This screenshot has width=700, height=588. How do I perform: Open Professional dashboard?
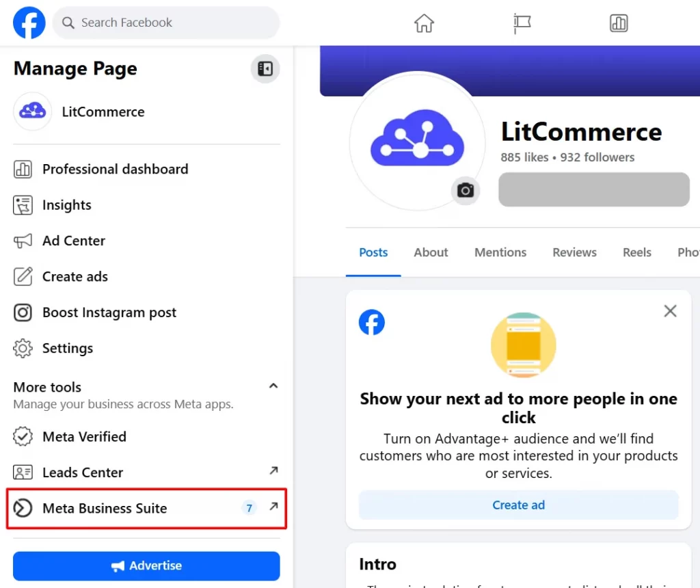pos(146,169)
